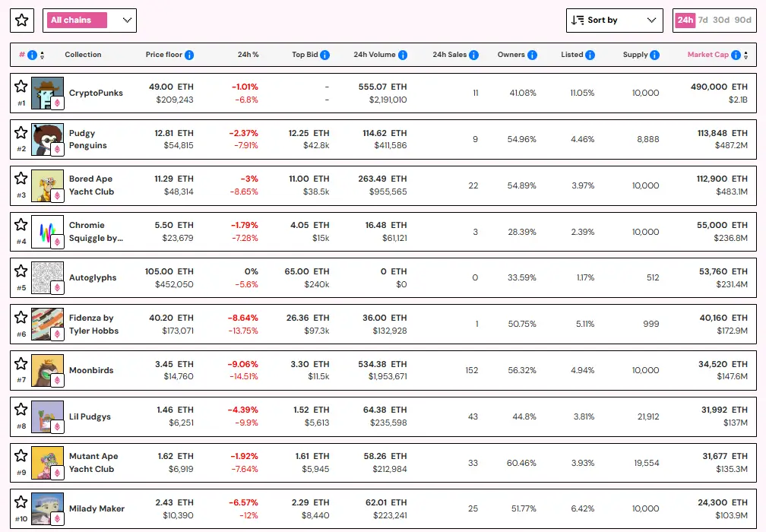Click the Ethereum chain badge on CryptoPunks
The width and height of the screenshot is (766, 532).
(x=57, y=103)
